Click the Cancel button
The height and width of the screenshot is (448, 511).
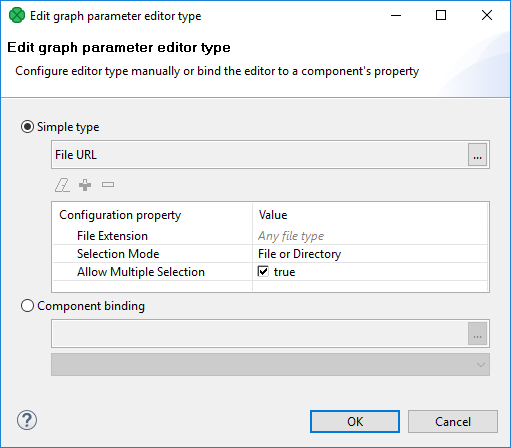[453, 422]
